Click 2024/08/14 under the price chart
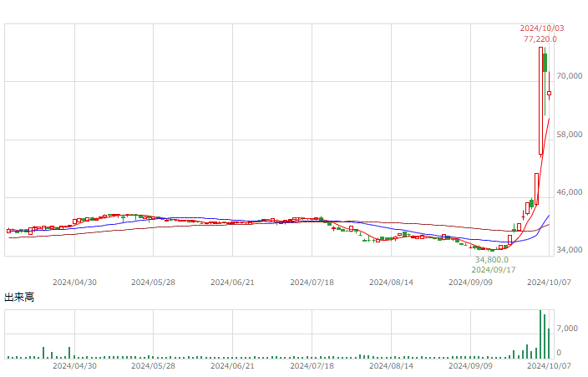588x377 pixels. click(x=391, y=283)
